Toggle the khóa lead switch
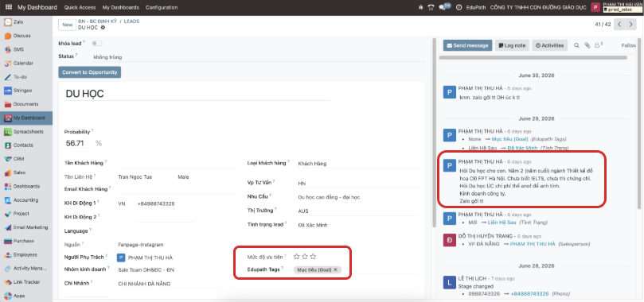644x302 pixels. coord(97,43)
